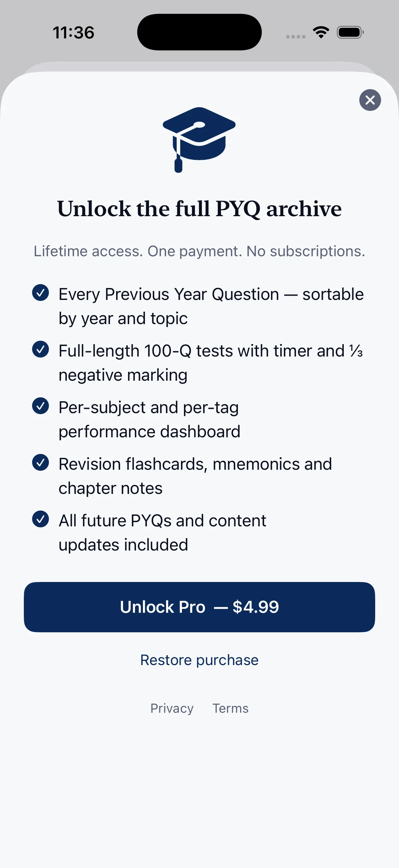The image size is (399, 868).
Task: Tap the Lifetime access subtitle text
Action: click(x=199, y=251)
